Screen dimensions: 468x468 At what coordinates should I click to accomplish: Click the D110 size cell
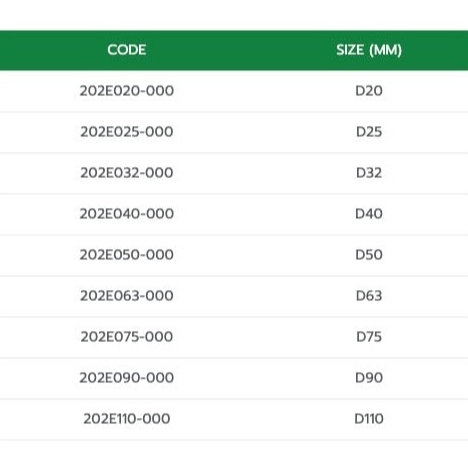point(369,419)
